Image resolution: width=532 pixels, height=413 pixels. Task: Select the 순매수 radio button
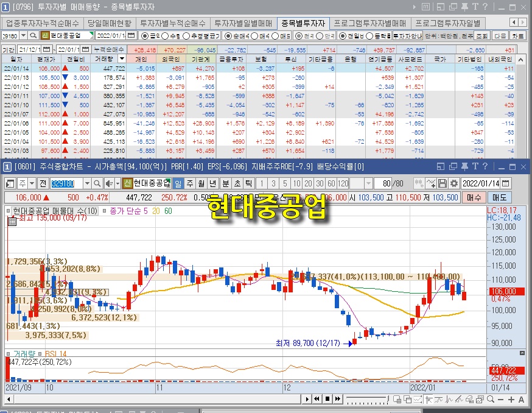pyautogui.click(x=228, y=36)
